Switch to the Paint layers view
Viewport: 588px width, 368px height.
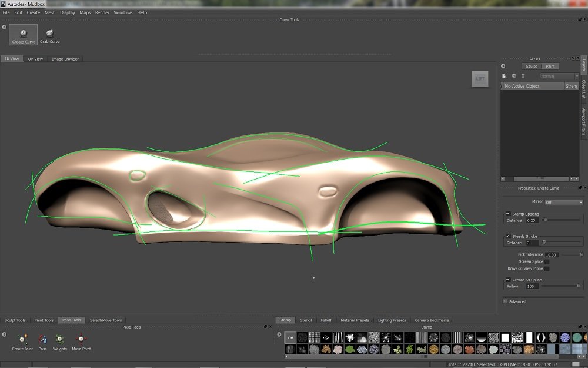pos(551,66)
